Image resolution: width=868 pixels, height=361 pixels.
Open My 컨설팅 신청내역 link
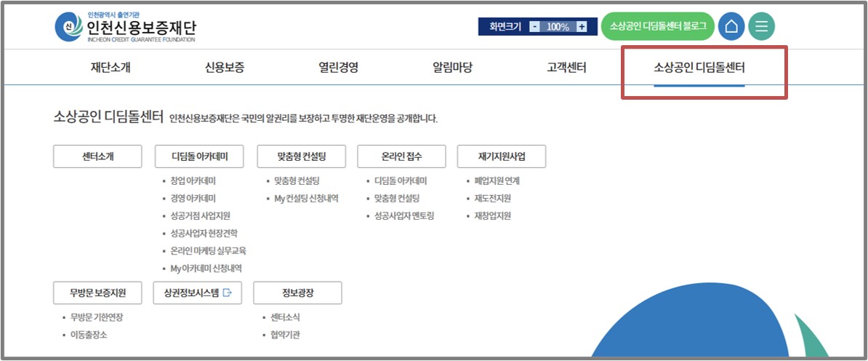(x=306, y=198)
